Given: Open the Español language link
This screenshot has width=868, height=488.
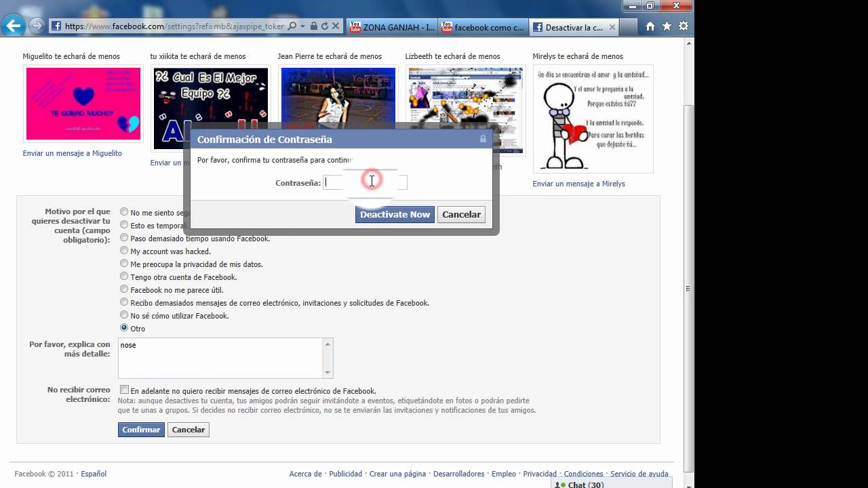Looking at the screenshot, I should [x=94, y=474].
